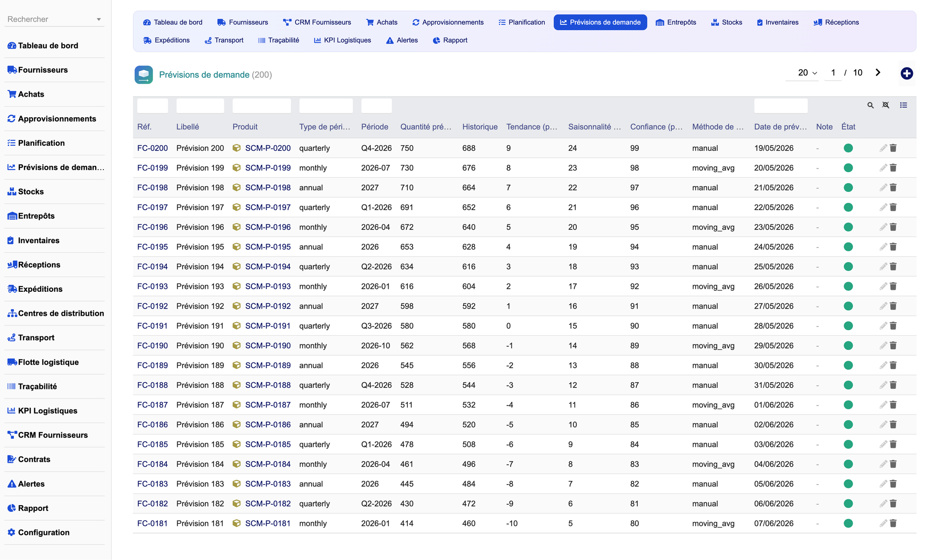
Task: Click the edit pencil for row FC-0200
Action: point(883,148)
